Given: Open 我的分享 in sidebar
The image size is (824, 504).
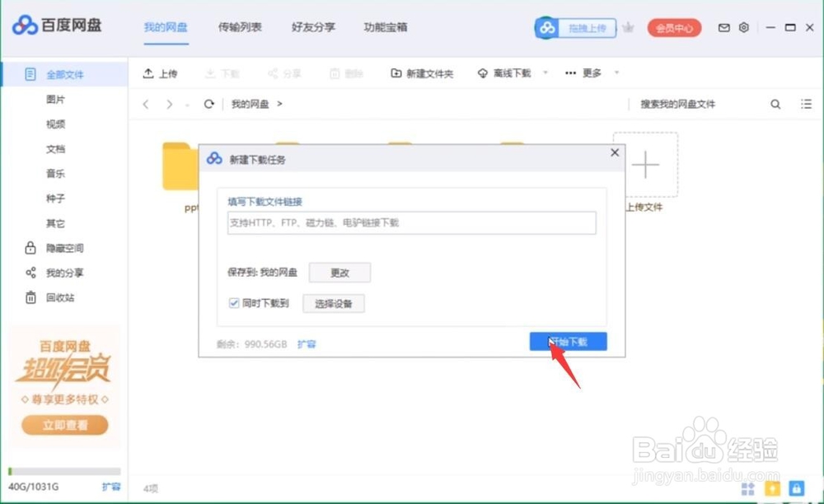Looking at the screenshot, I should click(54, 273).
